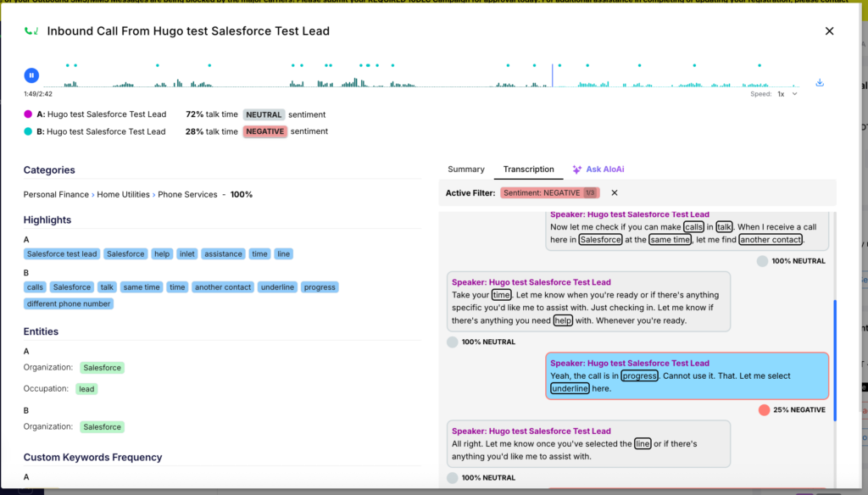Click the 'same time' tag in speaker B highlights
868x495 pixels.
[142, 287]
